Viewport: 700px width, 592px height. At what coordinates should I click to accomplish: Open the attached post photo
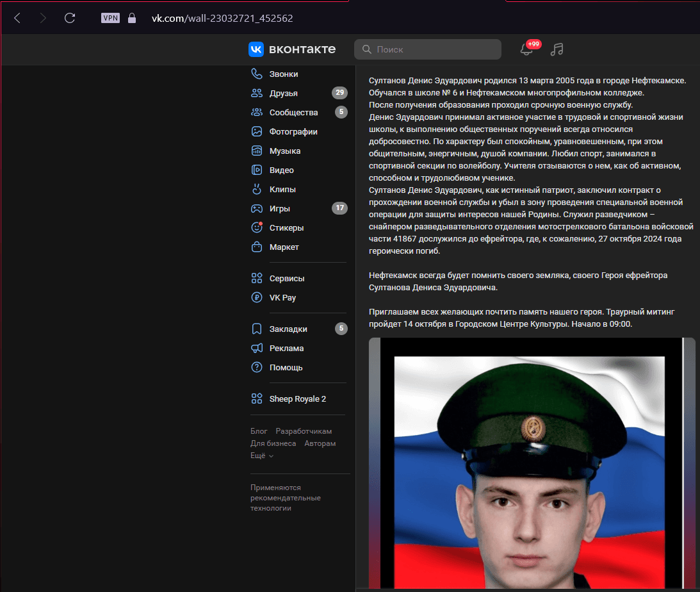click(x=532, y=463)
